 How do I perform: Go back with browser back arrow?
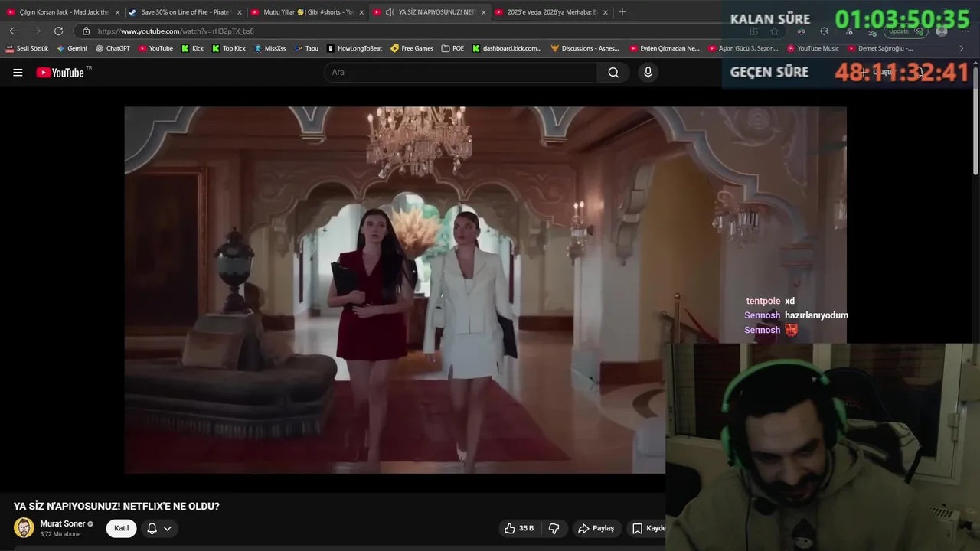pyautogui.click(x=14, y=31)
